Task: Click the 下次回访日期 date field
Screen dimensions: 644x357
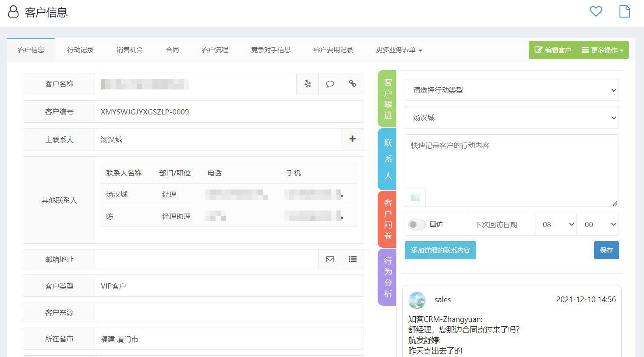Action: pyautogui.click(x=502, y=225)
